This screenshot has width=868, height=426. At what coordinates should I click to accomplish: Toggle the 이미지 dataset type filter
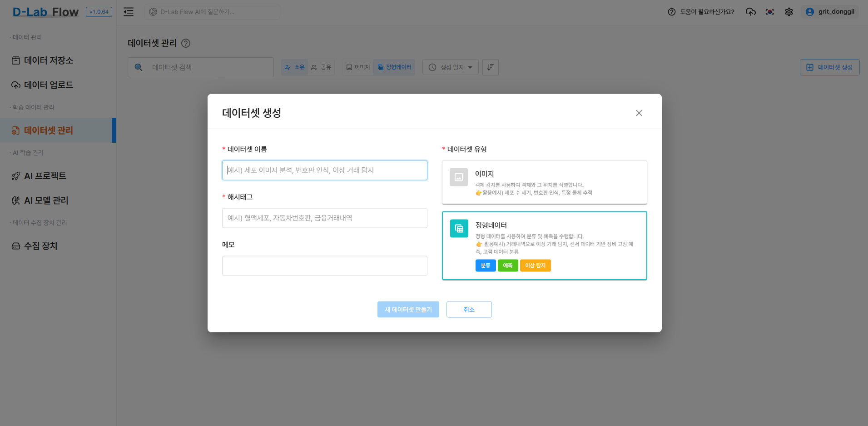coord(357,67)
